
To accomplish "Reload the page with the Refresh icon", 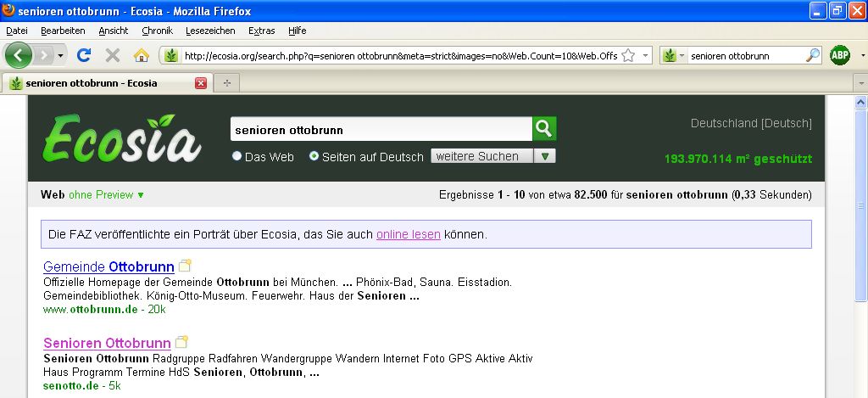I will [84, 55].
